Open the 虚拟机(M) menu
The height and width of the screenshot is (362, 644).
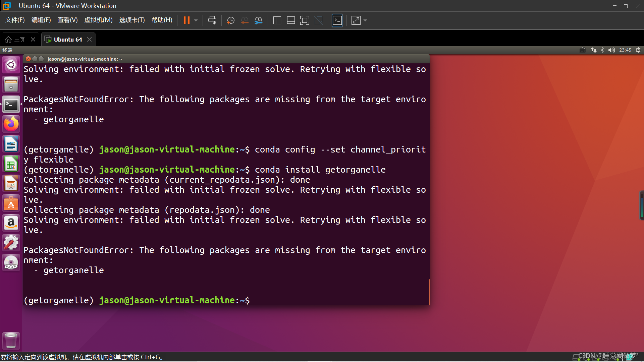point(98,20)
